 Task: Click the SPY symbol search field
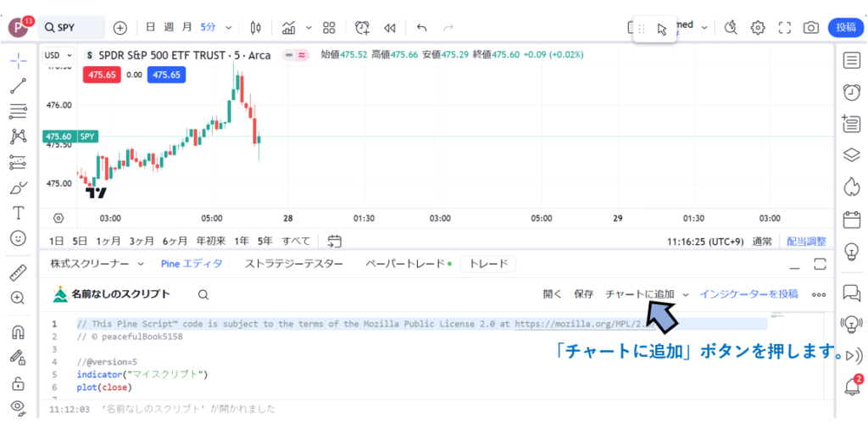tap(72, 27)
